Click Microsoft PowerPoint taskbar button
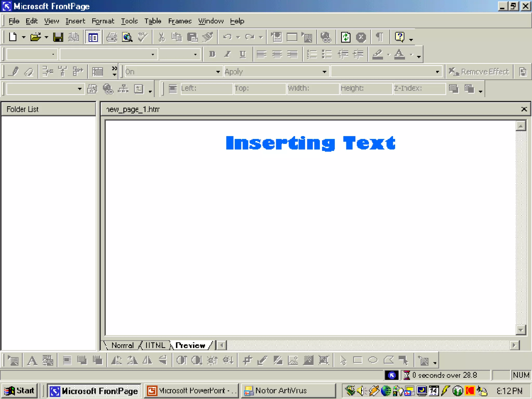This screenshot has width=532, height=399. (x=191, y=390)
